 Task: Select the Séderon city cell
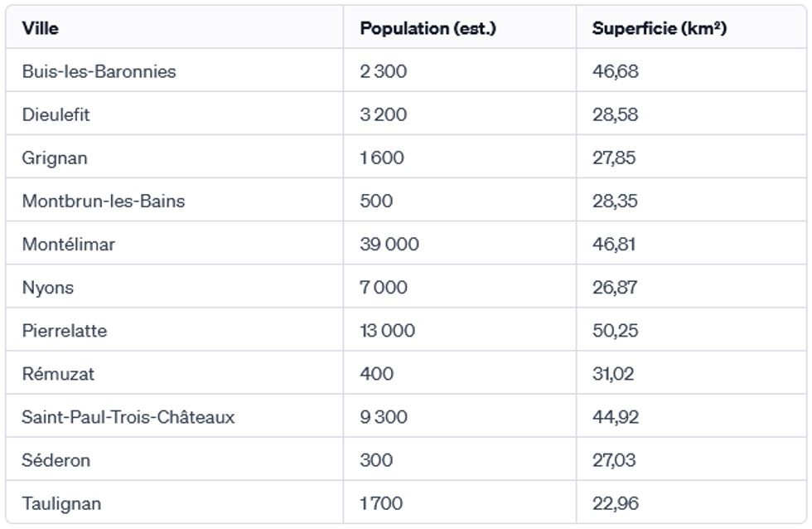click(x=56, y=460)
